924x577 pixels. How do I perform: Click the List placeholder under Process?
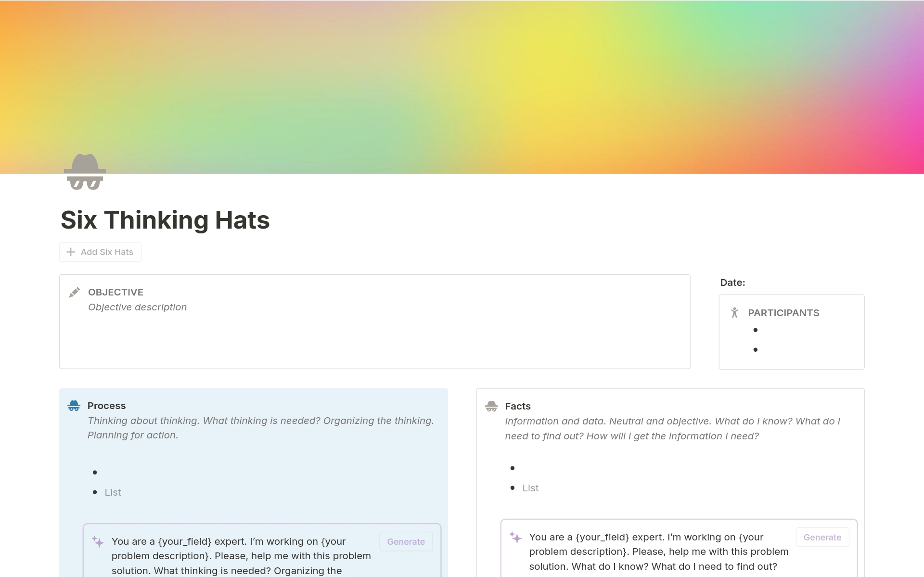pos(113,492)
